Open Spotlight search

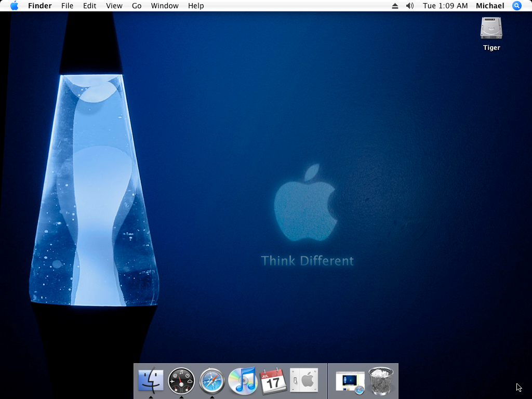click(x=517, y=6)
